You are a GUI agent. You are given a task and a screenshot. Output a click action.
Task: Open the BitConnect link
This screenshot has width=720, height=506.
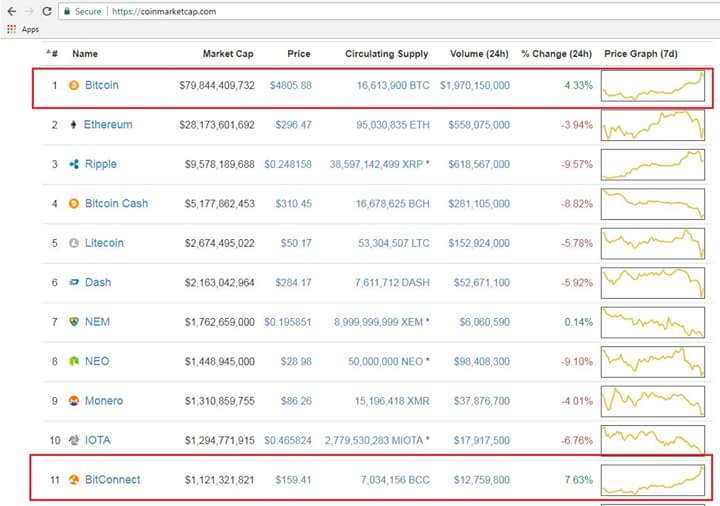pos(113,480)
